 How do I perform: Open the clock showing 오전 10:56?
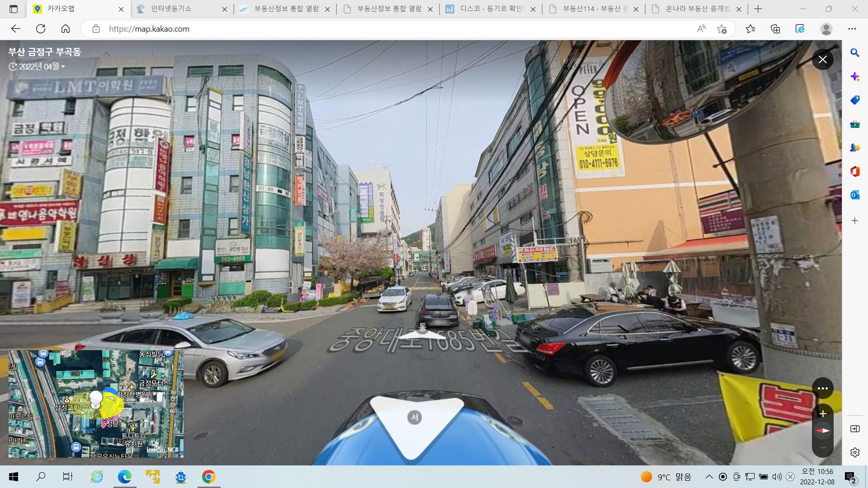coord(817,477)
